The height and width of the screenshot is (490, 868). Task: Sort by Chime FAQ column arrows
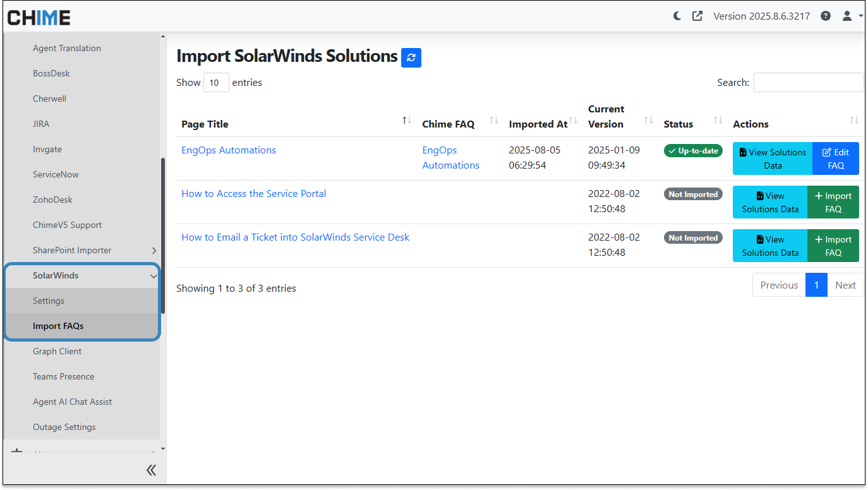click(x=494, y=120)
